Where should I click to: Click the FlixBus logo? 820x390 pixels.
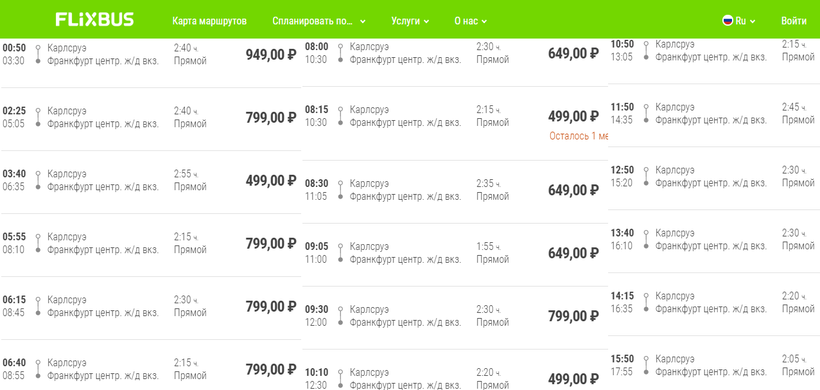click(95, 20)
